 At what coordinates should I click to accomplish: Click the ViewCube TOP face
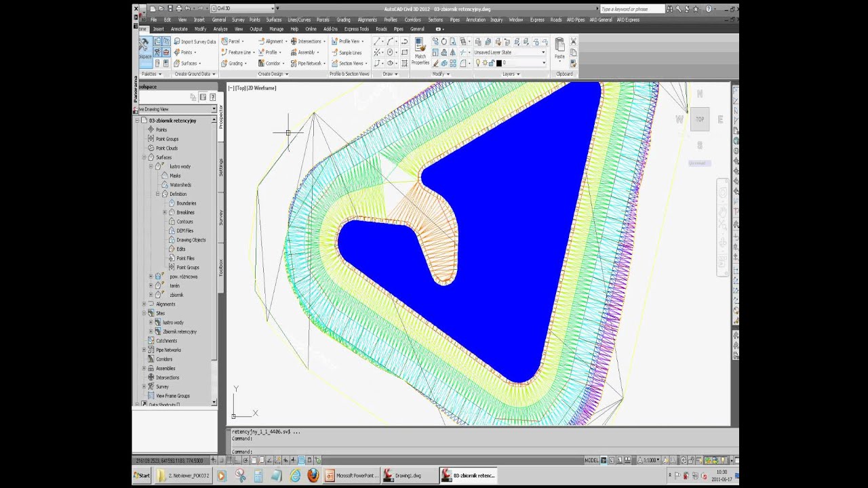click(x=700, y=119)
